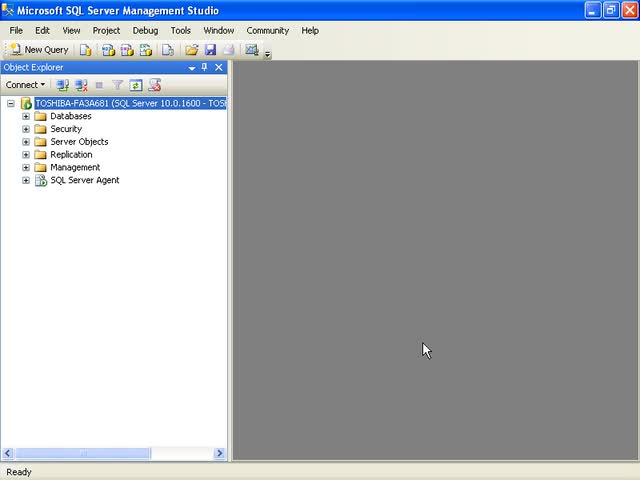This screenshot has width=640, height=480.
Task: Click the Disconnect server icon
Action: point(81,85)
